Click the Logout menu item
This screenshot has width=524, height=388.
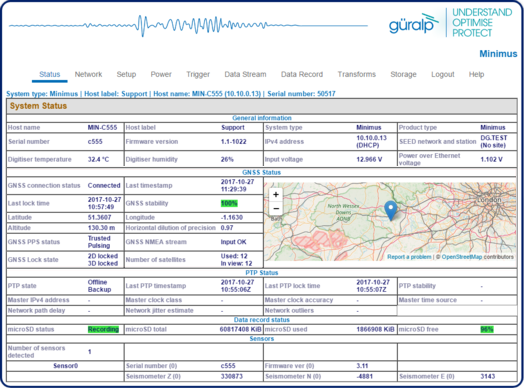tap(443, 74)
